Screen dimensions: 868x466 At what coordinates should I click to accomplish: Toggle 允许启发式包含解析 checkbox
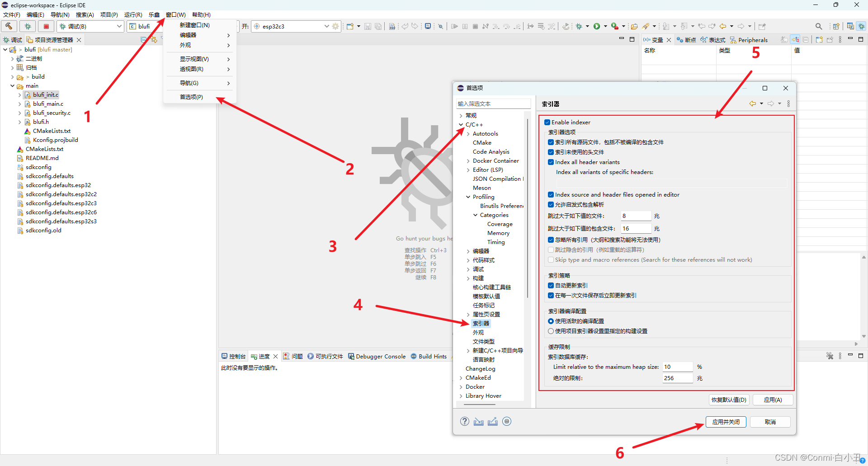[x=551, y=204]
